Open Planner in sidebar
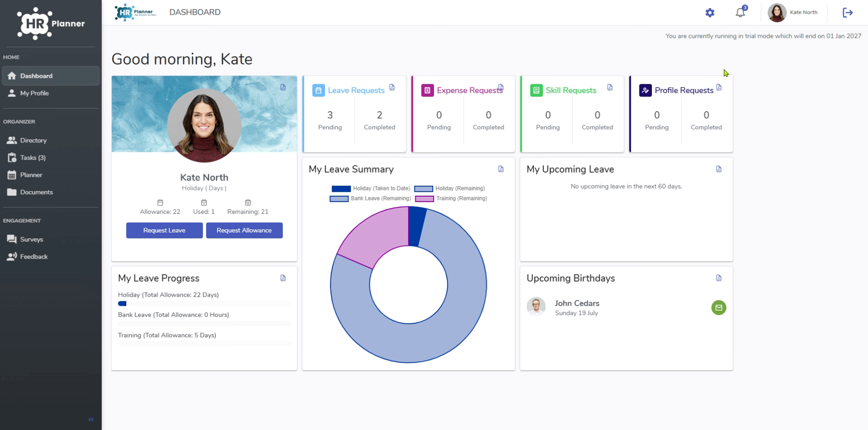868x430 pixels. point(51,175)
